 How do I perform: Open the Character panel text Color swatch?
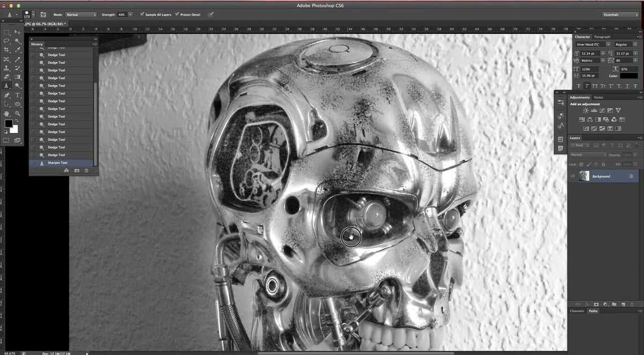pos(629,76)
